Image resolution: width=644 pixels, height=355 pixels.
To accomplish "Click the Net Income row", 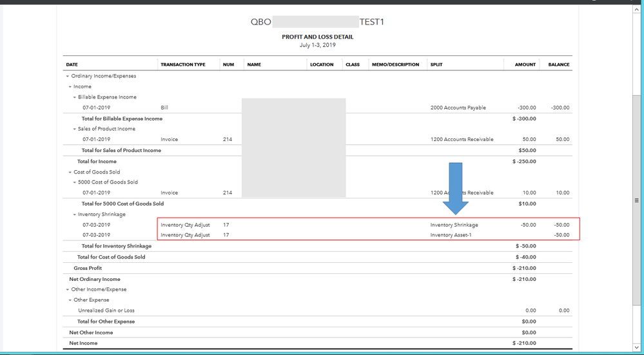I will [x=317, y=343].
